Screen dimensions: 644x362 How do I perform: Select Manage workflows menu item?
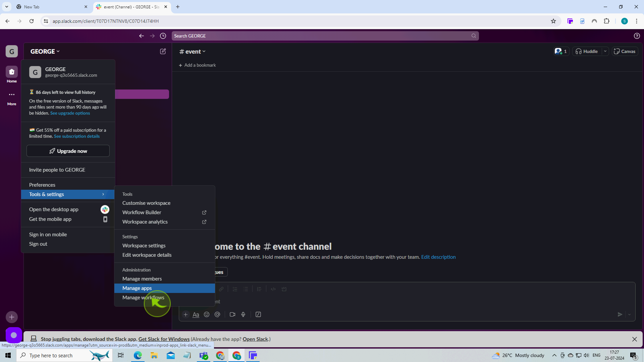click(x=164, y=298)
